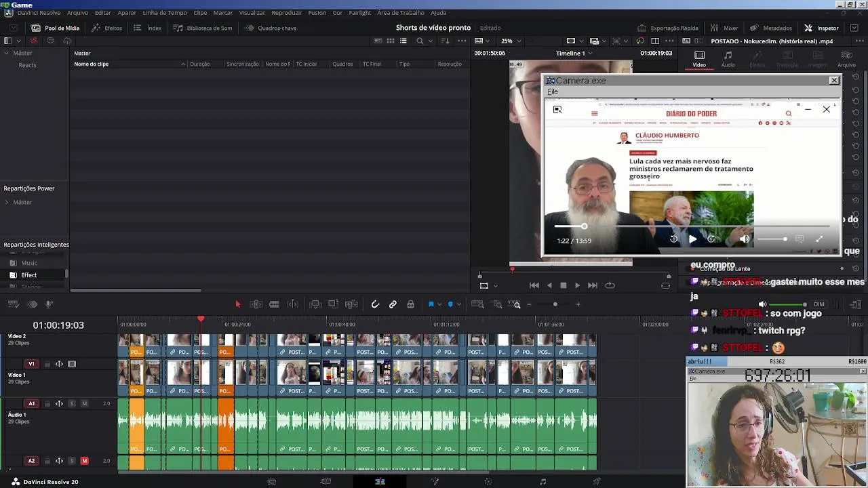Unmute the A2 audio track

click(x=84, y=461)
